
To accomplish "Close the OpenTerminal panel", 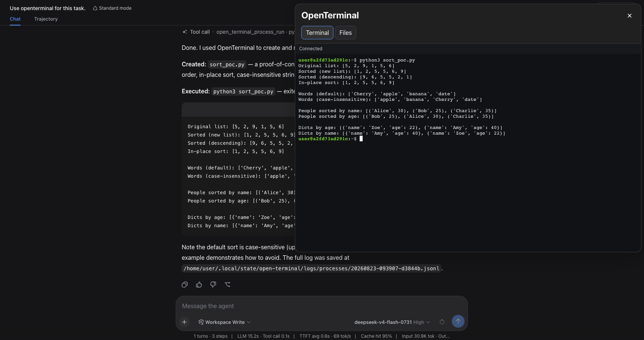I will coord(629,16).
